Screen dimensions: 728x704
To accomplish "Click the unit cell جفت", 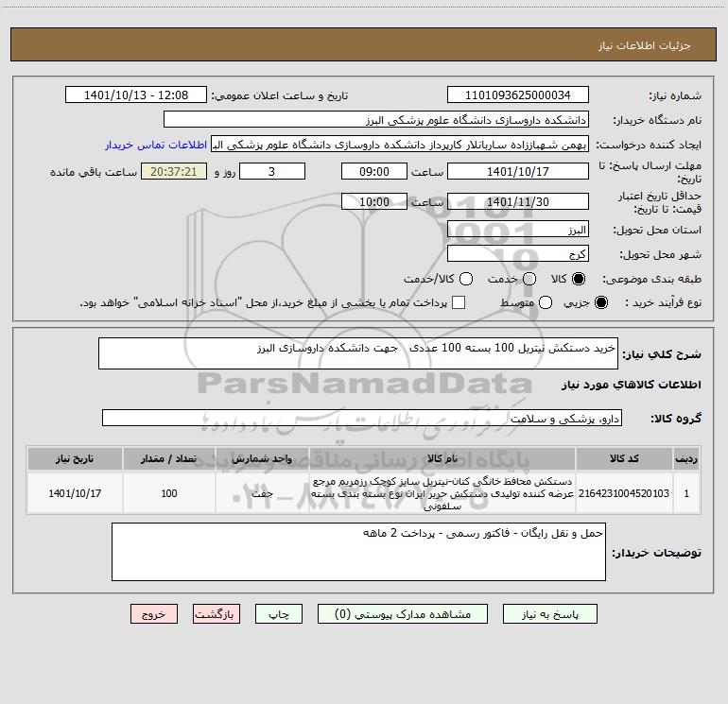I will [x=262, y=493].
